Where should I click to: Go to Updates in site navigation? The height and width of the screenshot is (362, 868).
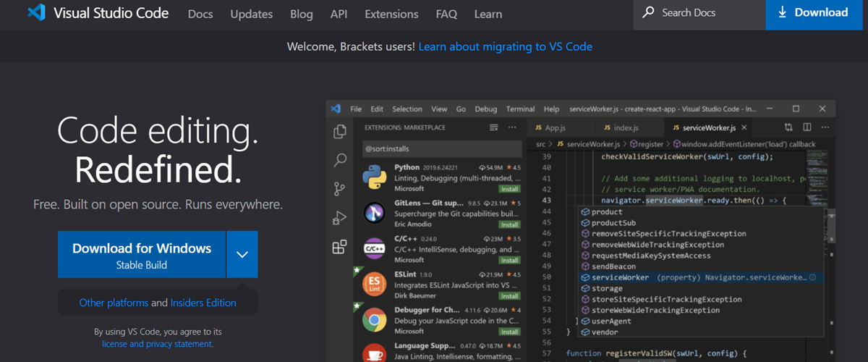pyautogui.click(x=252, y=14)
